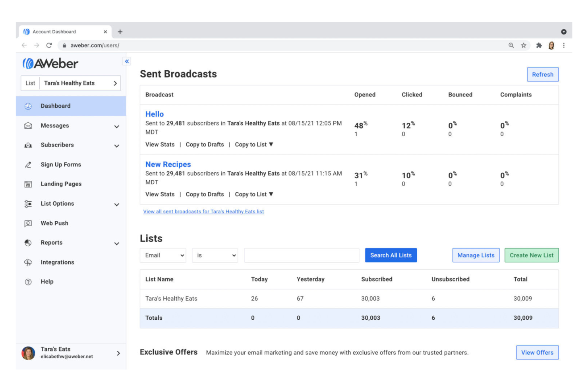588x392 pixels.
Task: Expand the Reports submenu arrow
Action: (117, 243)
